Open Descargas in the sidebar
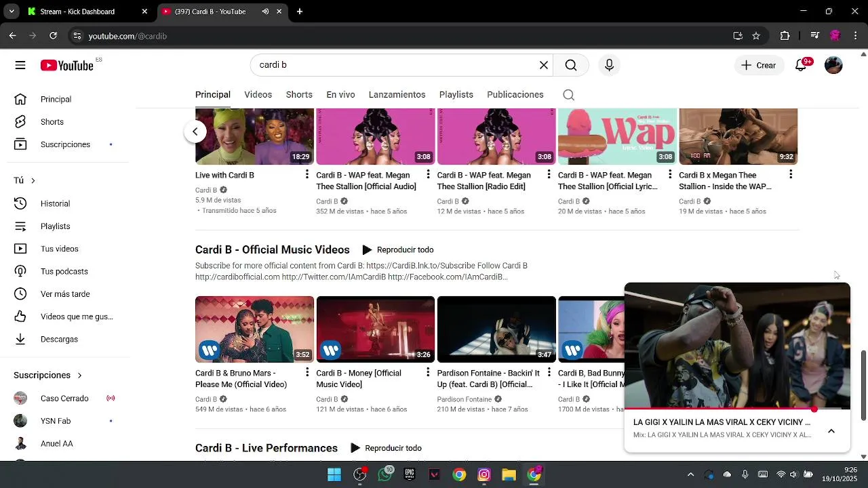 [60, 339]
